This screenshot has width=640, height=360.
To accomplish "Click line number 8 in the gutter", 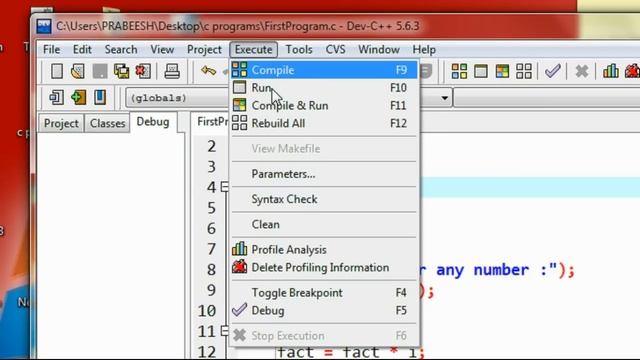I will click(211, 269).
